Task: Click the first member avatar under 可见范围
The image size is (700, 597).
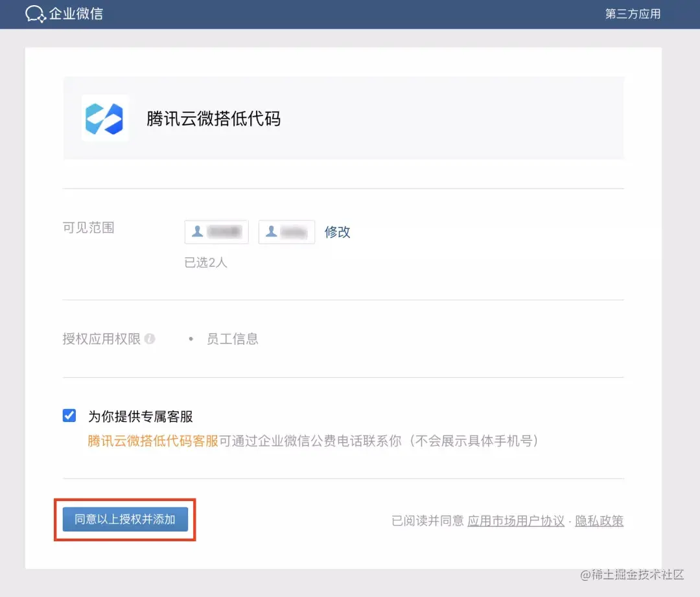Action: click(216, 231)
